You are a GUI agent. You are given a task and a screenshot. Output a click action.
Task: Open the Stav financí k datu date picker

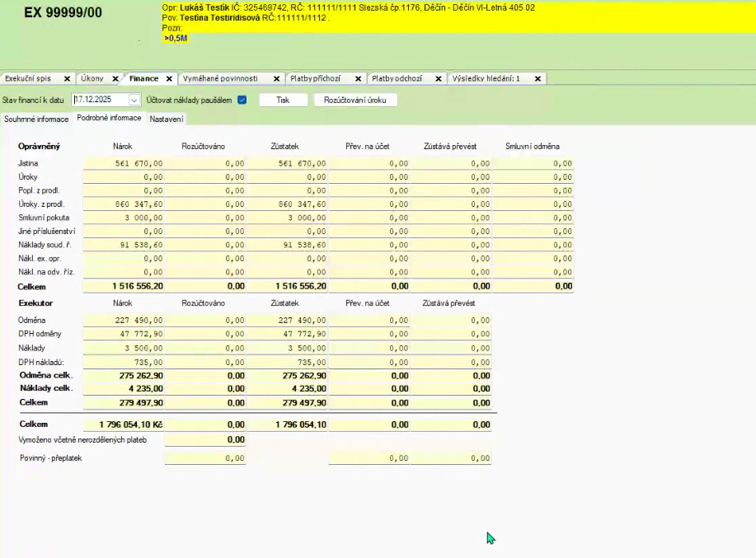click(134, 100)
